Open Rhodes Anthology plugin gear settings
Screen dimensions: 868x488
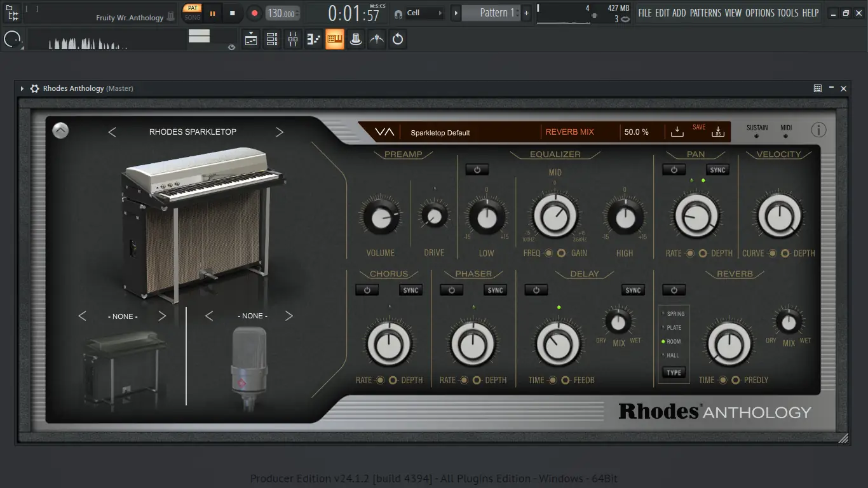click(34, 88)
